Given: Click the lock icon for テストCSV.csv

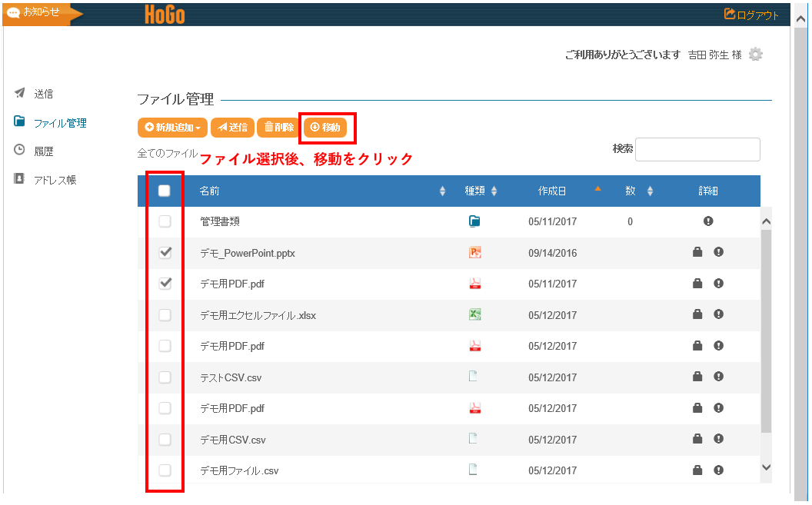Looking at the screenshot, I should click(697, 377).
